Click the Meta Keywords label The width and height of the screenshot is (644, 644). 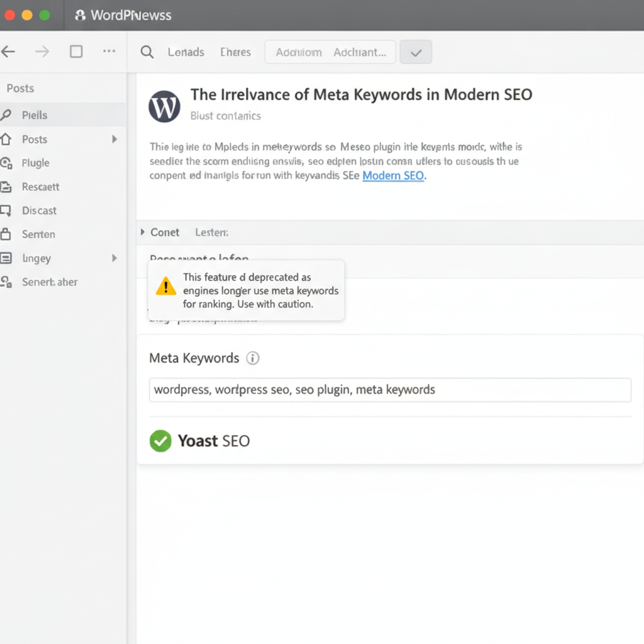[x=194, y=358]
